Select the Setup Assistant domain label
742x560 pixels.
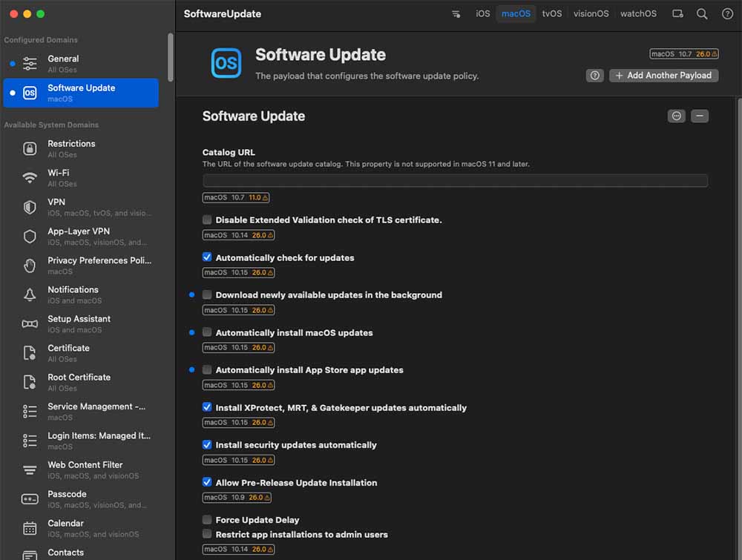click(x=79, y=319)
